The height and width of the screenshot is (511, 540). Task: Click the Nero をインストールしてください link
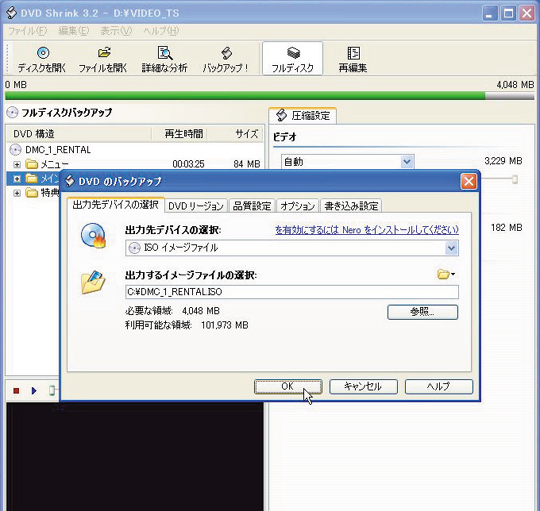(367, 230)
